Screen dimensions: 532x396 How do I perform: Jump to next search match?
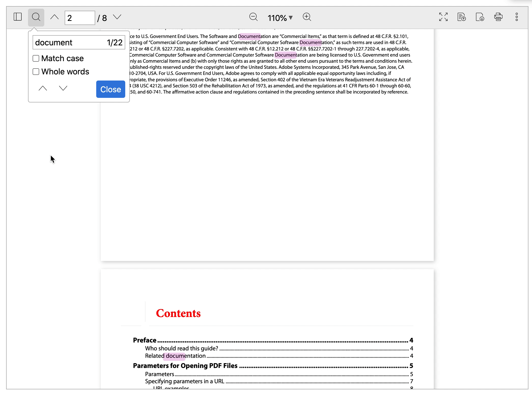click(63, 88)
